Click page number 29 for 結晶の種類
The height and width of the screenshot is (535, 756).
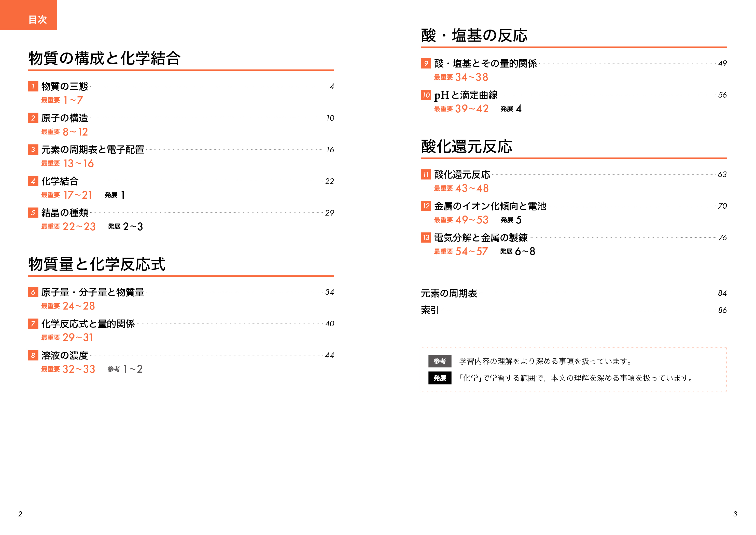[330, 213]
